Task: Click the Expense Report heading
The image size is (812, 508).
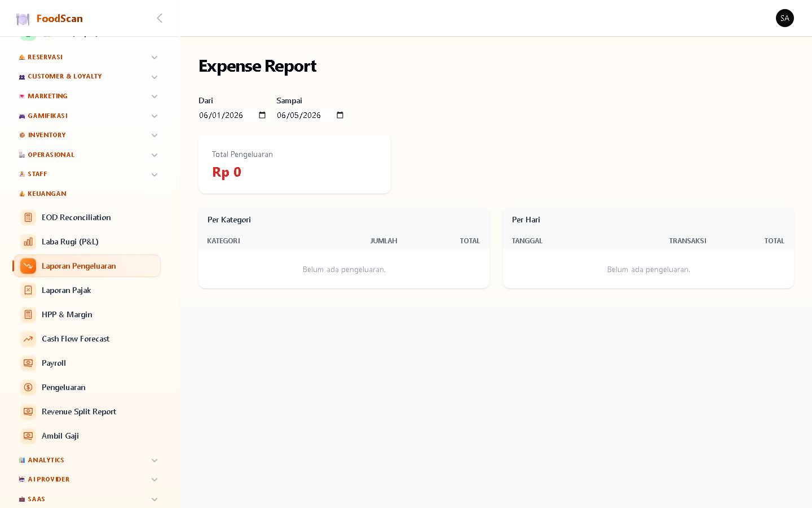Action: point(257,66)
